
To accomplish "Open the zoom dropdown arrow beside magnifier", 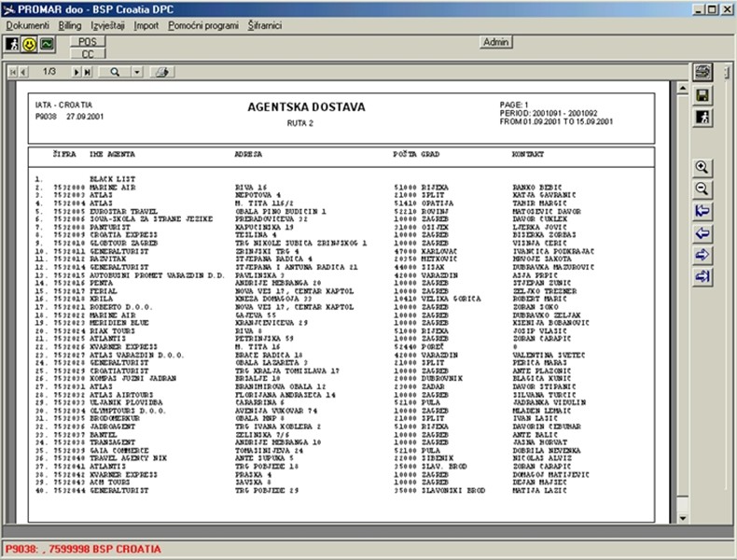I will pos(137,72).
